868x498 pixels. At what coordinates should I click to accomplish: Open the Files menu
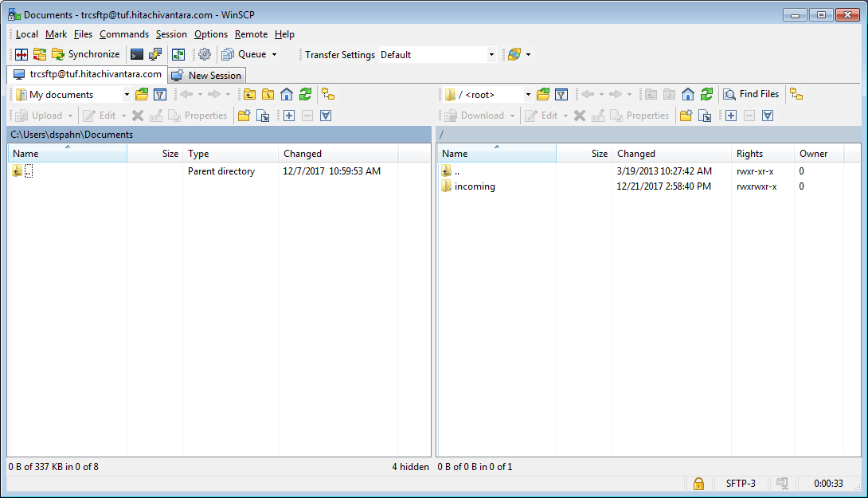(x=83, y=34)
